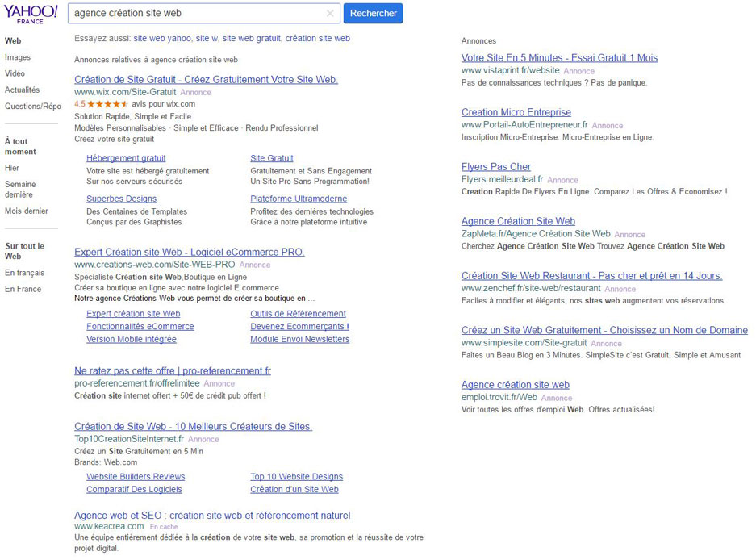Click www.simplesite.com/Site-gratuit URL text
Image resolution: width=756 pixels, height=560 pixels.
point(524,343)
